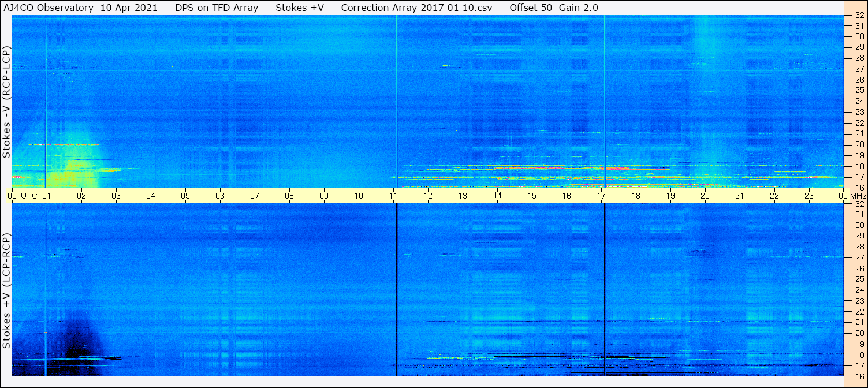Select the 05 hour mark on time axis
Screen dimensions: 868x388
coord(185,196)
